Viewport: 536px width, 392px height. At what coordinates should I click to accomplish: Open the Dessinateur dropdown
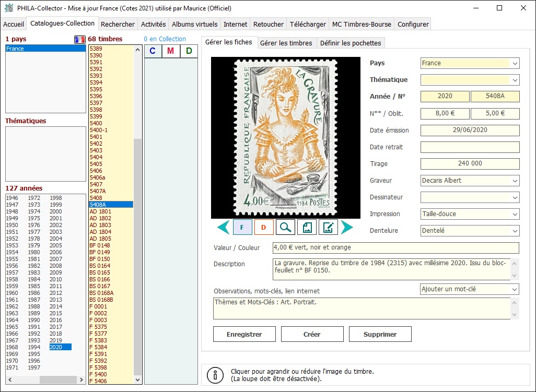coord(515,197)
